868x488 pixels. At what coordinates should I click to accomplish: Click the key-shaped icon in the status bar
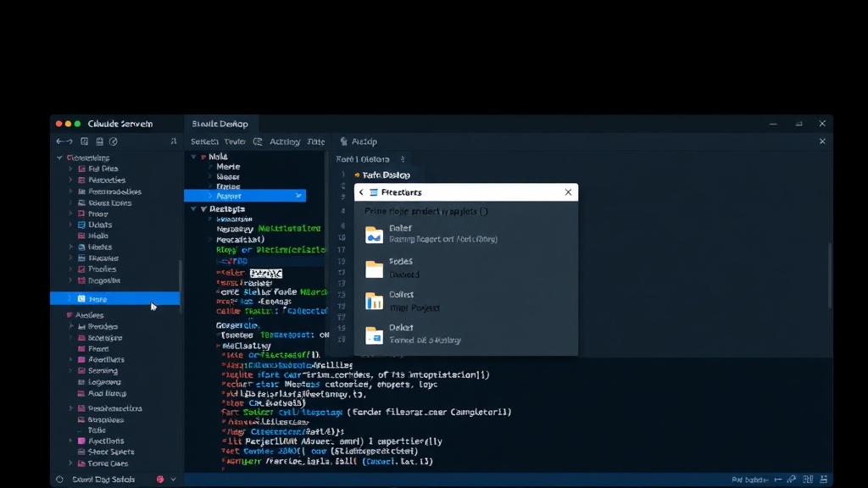[x=792, y=480]
